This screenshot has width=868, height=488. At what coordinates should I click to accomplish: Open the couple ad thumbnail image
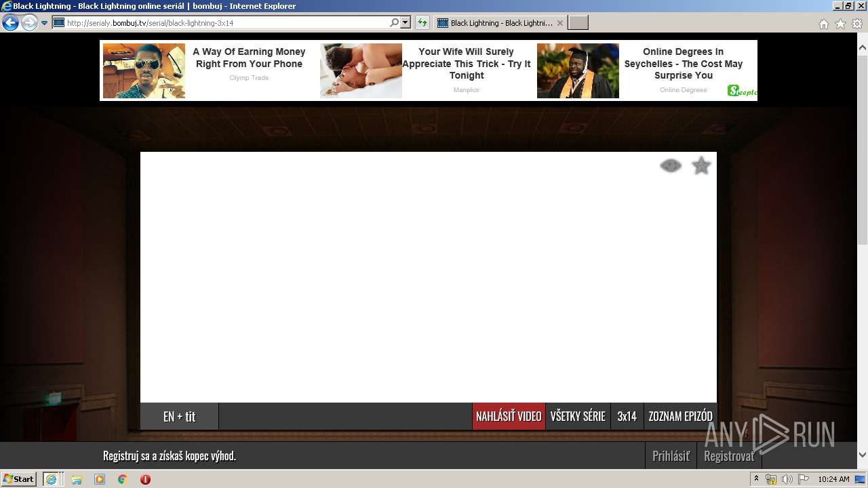[x=361, y=70]
